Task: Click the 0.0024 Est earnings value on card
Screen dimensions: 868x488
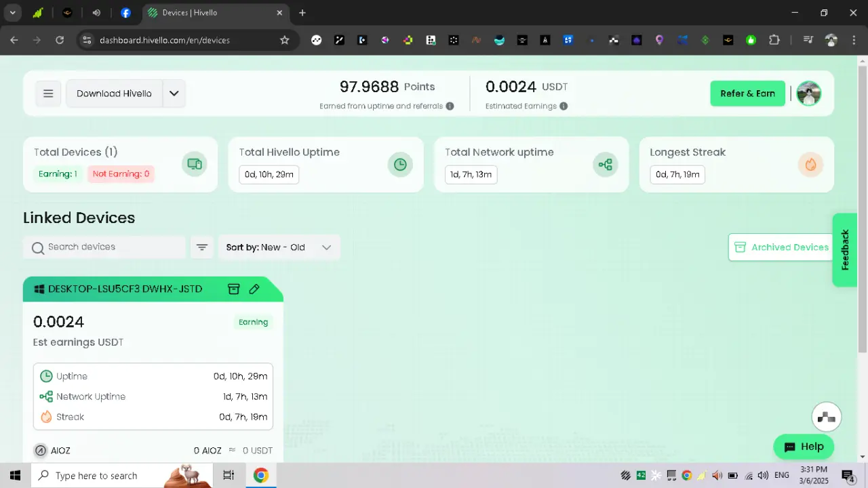Action: pyautogui.click(x=59, y=322)
